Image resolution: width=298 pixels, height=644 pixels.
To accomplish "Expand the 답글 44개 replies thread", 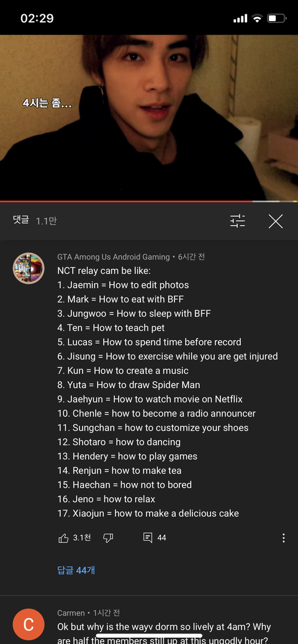I will pyautogui.click(x=76, y=570).
